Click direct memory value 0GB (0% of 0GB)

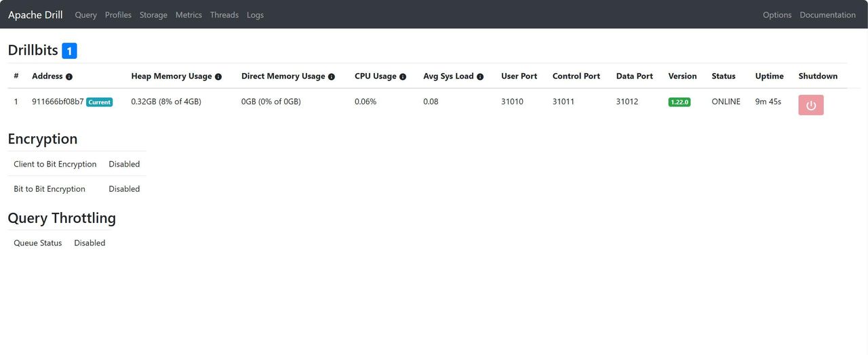pyautogui.click(x=271, y=102)
